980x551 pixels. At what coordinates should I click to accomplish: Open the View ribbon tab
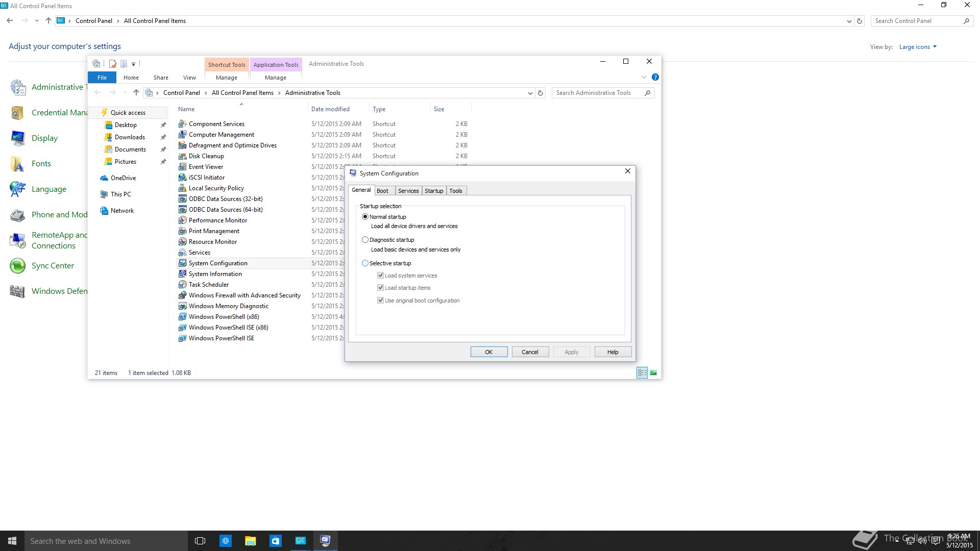point(189,78)
